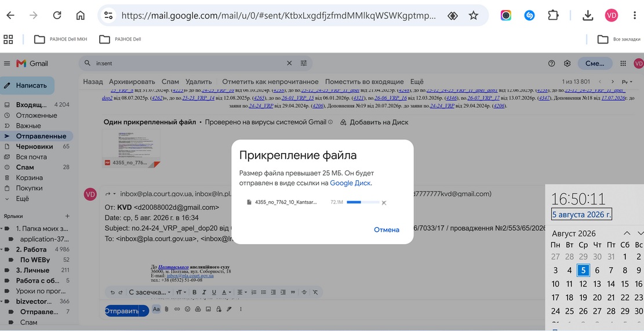Open the text alignment dropdown

coord(242,292)
